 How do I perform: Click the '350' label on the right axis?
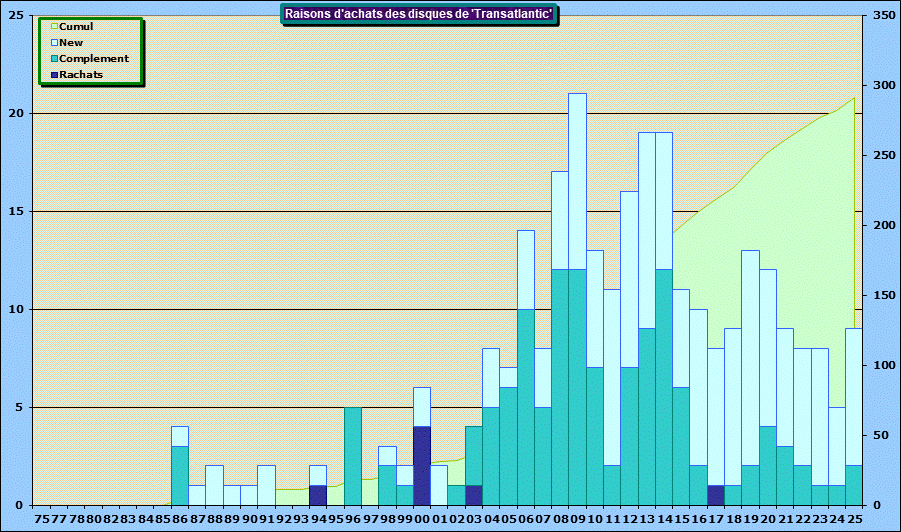(x=879, y=16)
